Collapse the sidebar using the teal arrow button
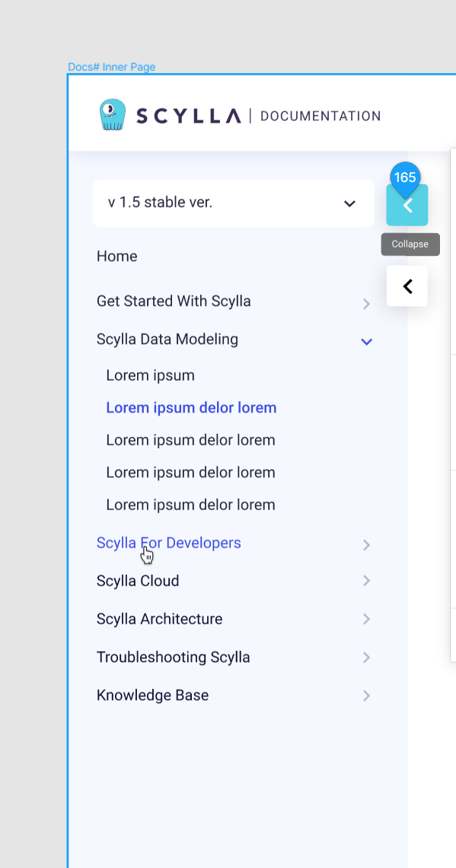 [x=407, y=206]
